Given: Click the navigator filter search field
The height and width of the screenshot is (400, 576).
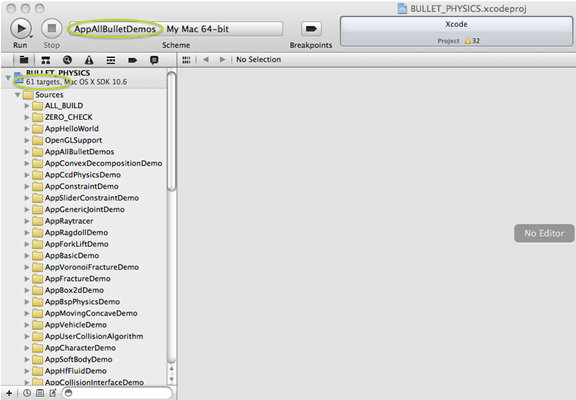Looking at the screenshot, I should [117, 393].
